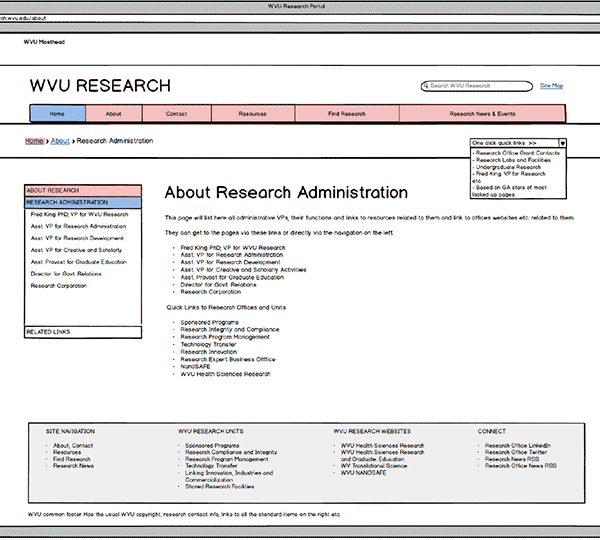Click WVU NANOSAFE footer link
The image size is (600, 540).
click(364, 473)
